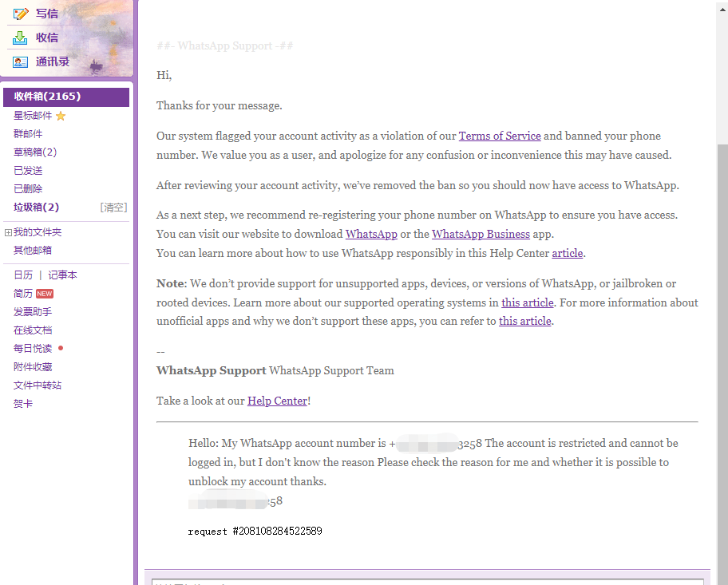Click the 'WhatsApp Support' bold signature text
This screenshot has width=728, height=585.
tap(211, 370)
